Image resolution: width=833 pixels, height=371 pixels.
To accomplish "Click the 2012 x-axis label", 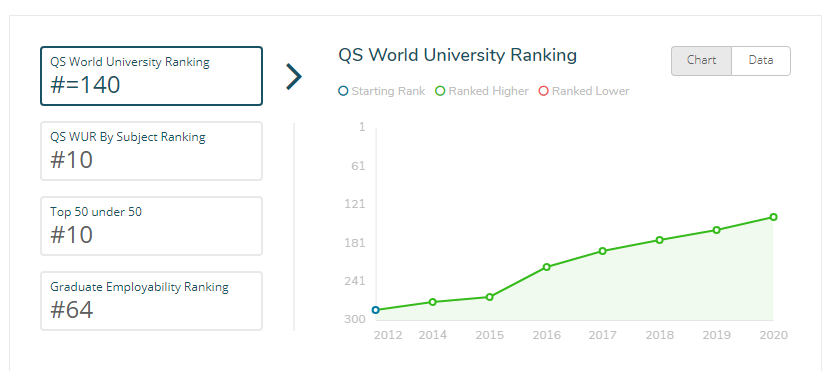I will pyautogui.click(x=388, y=335).
